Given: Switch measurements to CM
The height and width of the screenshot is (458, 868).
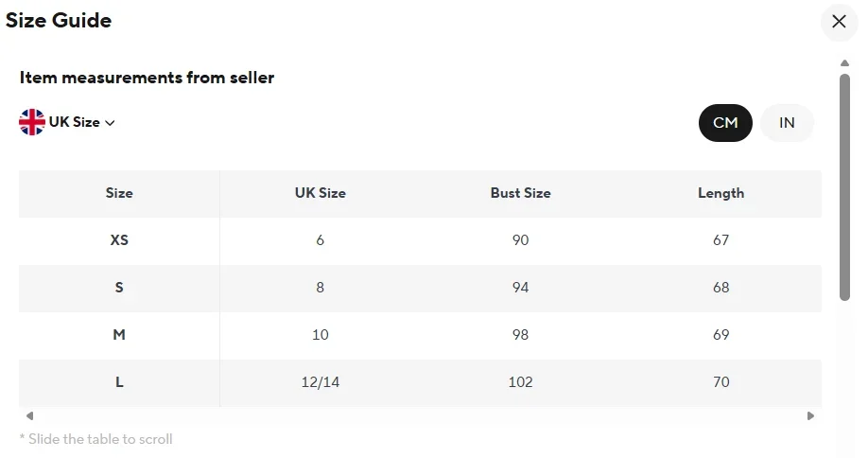Looking at the screenshot, I should [725, 123].
